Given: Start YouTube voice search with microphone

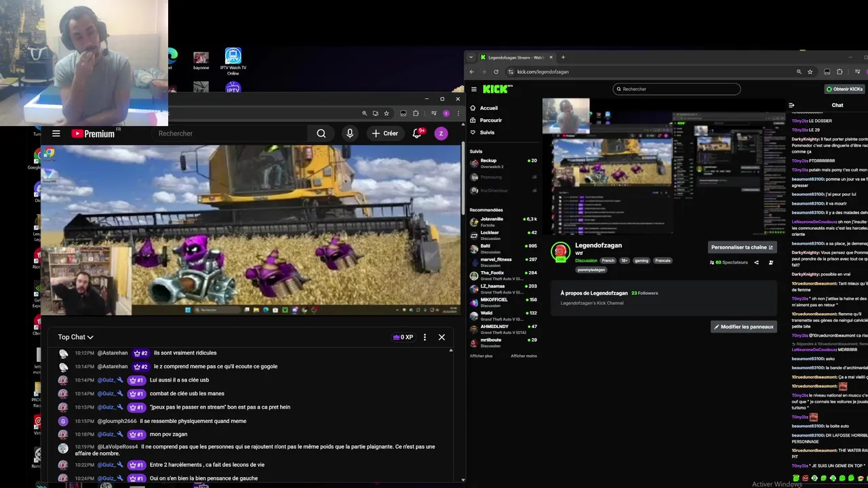Looking at the screenshot, I should point(350,134).
